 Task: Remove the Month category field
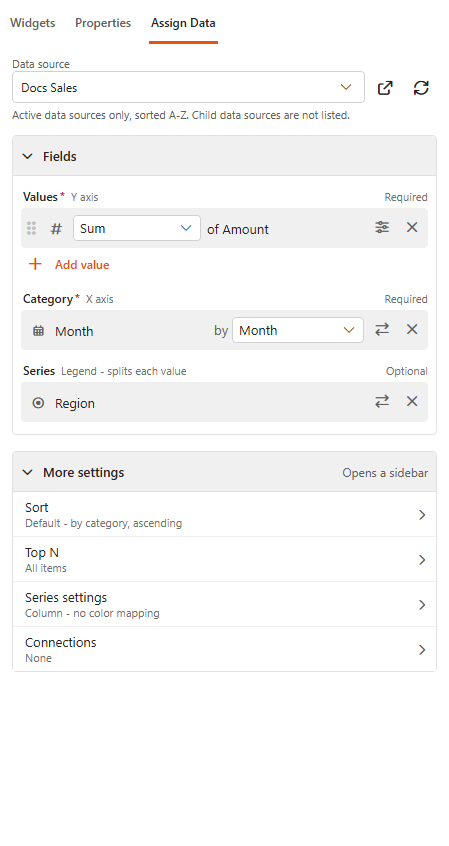pyautogui.click(x=412, y=329)
